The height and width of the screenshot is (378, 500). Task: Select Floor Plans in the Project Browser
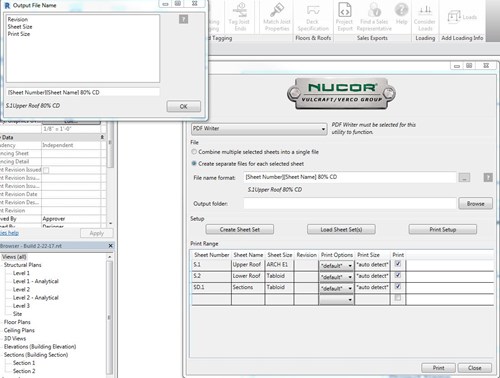17,322
